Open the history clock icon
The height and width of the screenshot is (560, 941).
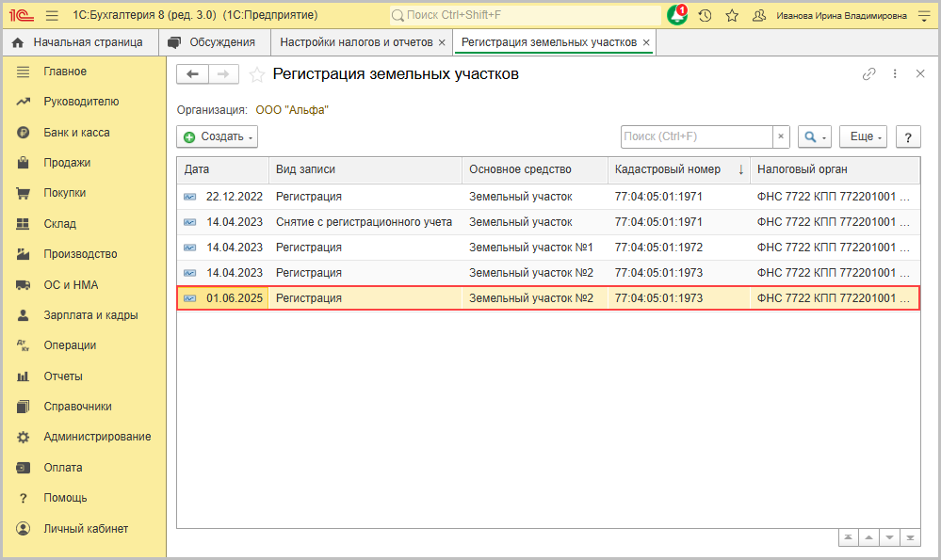click(x=706, y=16)
